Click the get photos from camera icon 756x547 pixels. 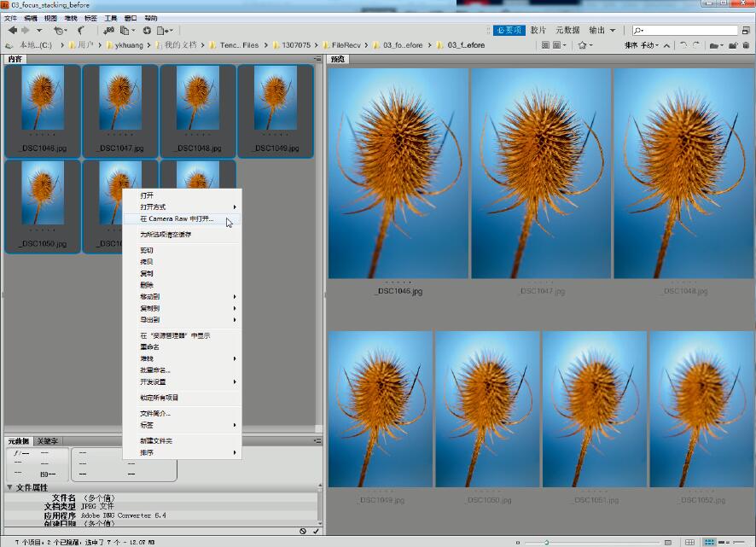[x=108, y=31]
